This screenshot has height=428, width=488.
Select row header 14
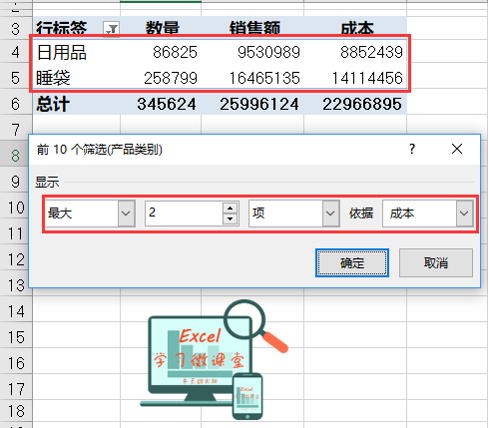(16, 311)
